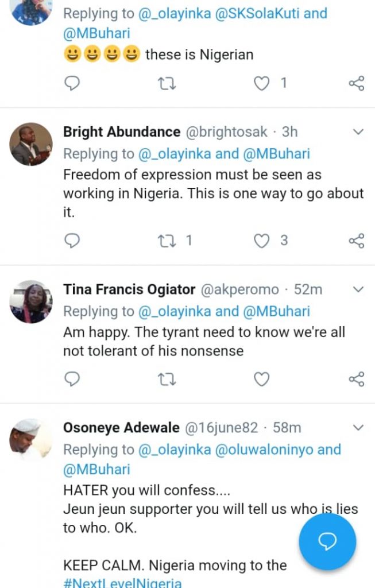Open dropdown arrow on Osoneye Adewale's tweet
Image resolution: width=375 pixels, height=588 pixels.
[x=358, y=427]
